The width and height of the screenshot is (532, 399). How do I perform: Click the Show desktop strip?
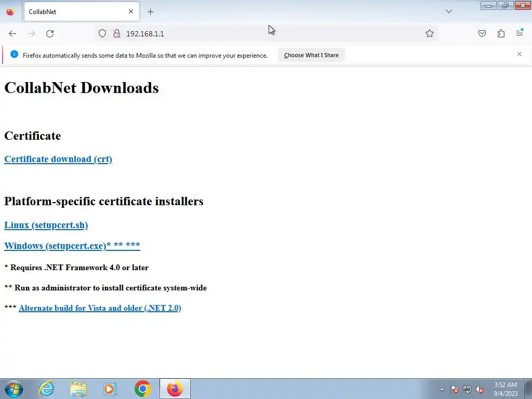(528, 389)
